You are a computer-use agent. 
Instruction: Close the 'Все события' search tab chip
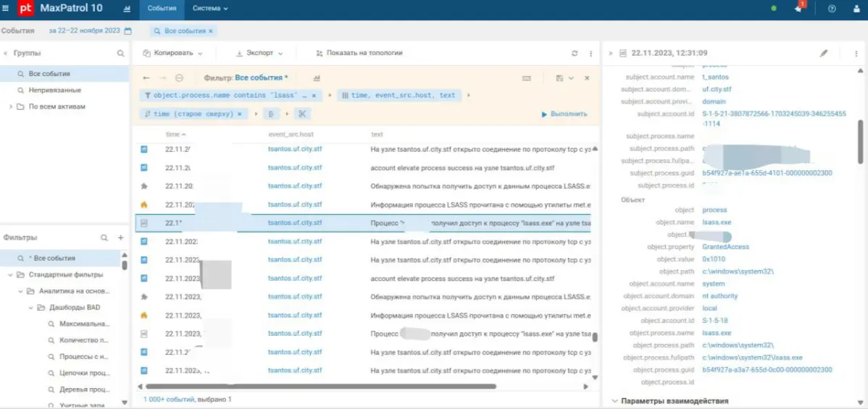coord(210,31)
